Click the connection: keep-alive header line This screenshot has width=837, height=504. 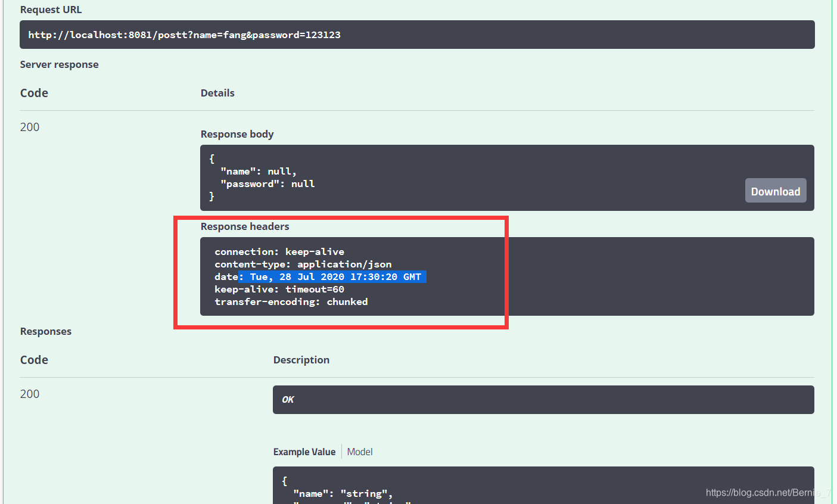(279, 251)
